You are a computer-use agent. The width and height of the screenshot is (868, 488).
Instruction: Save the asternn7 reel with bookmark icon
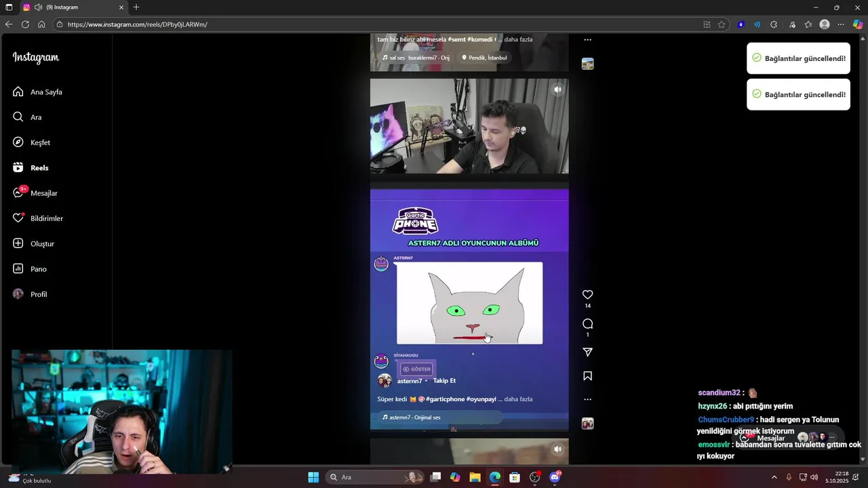pyautogui.click(x=588, y=376)
